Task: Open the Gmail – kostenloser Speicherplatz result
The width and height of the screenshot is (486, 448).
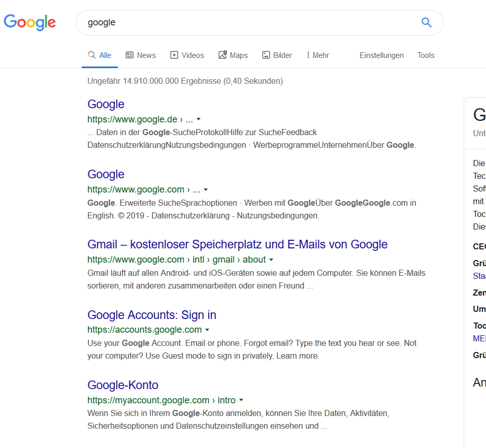Action: pyautogui.click(x=238, y=244)
